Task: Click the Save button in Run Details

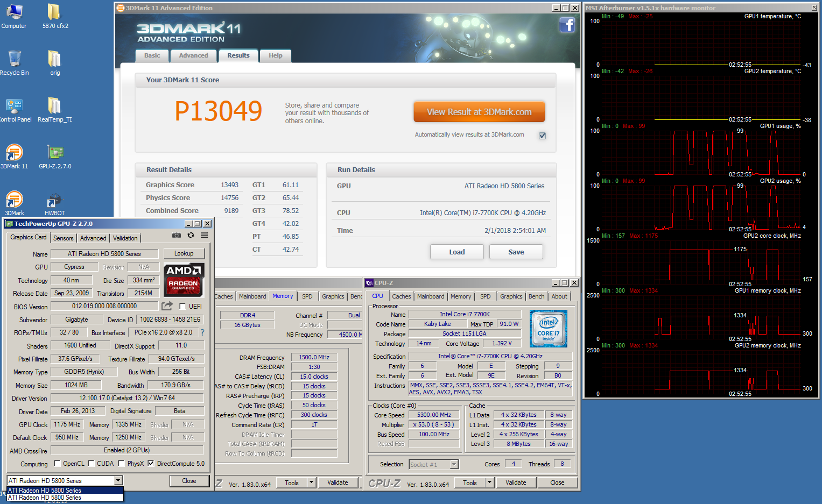Action: (x=516, y=252)
